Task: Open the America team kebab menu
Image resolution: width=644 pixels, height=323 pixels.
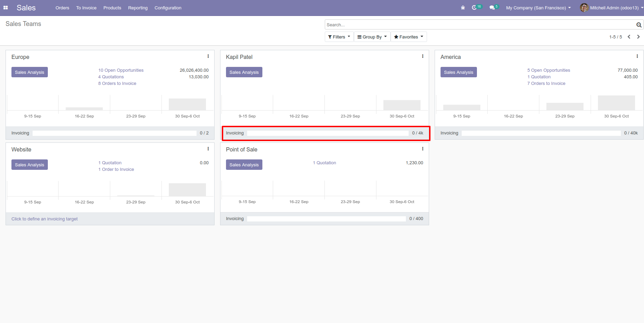Action: point(637,56)
